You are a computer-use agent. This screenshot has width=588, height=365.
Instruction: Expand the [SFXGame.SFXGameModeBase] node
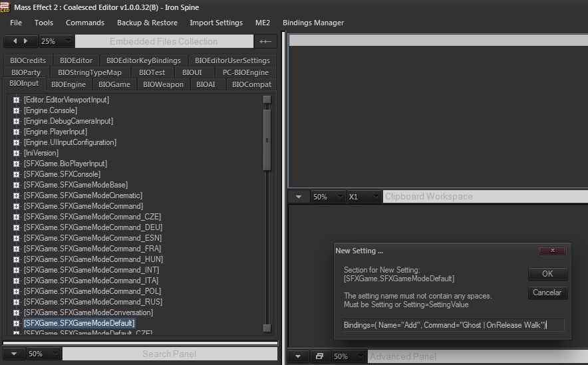pyautogui.click(x=16, y=185)
